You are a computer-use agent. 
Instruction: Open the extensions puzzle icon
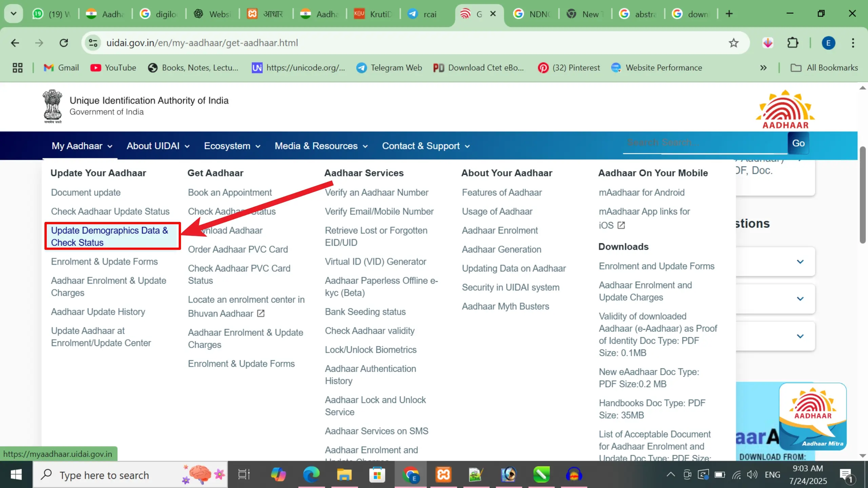792,43
